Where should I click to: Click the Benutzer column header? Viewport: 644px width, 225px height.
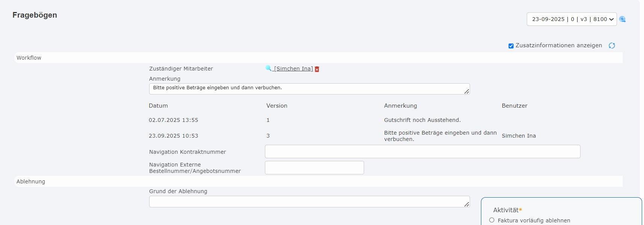click(514, 106)
